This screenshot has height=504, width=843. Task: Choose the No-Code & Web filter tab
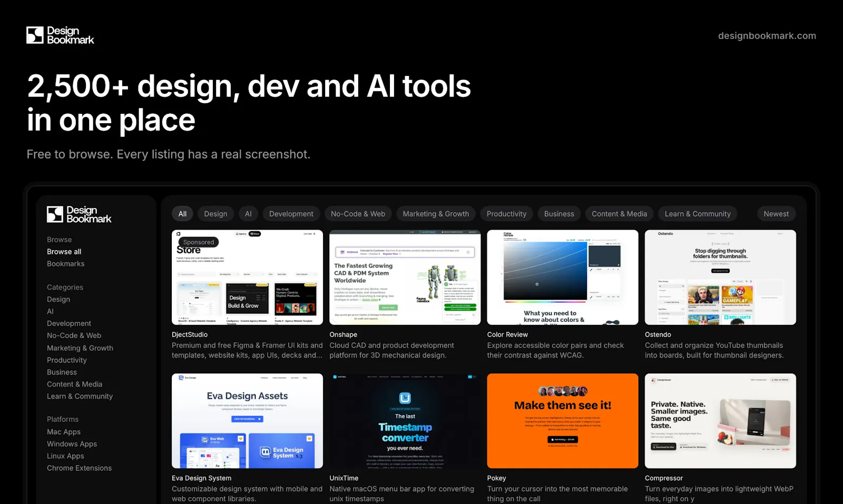click(358, 214)
